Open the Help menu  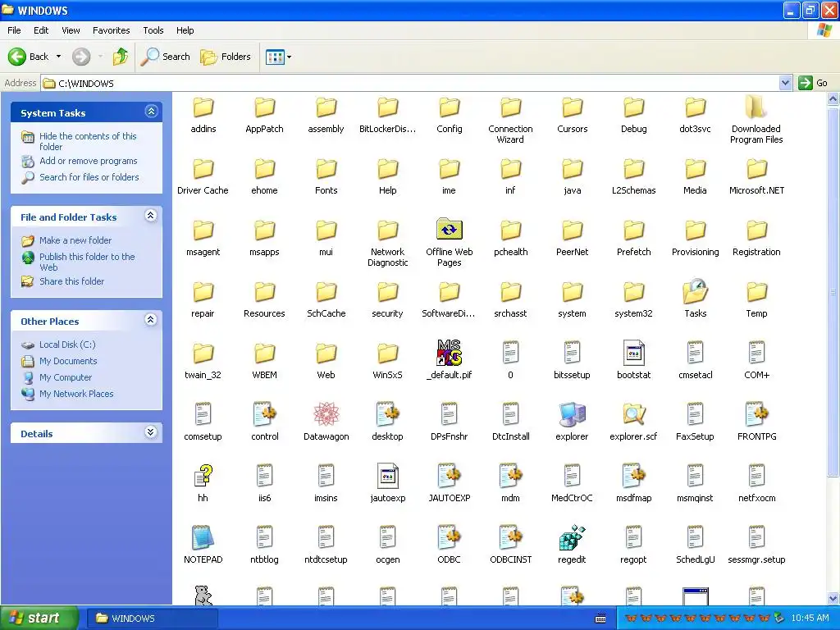click(185, 30)
